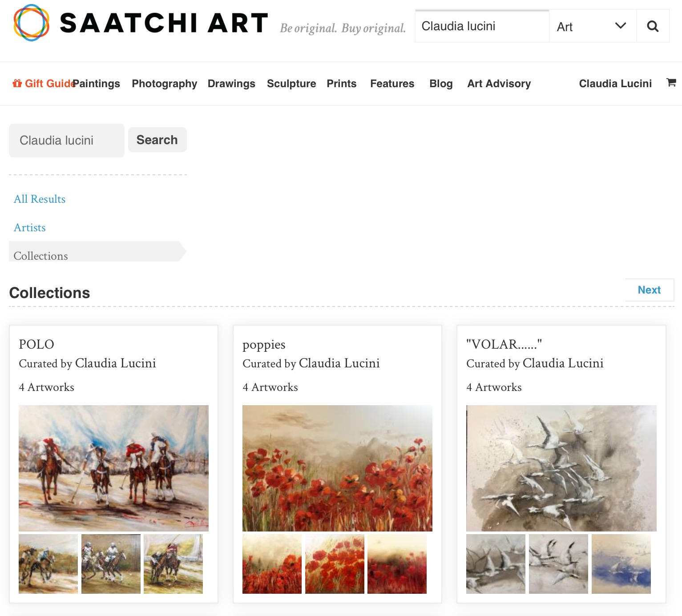Viewport: 682px width, 616px height.
Task: Open the blue birds thumbnail in VOLAR
Action: (x=621, y=564)
